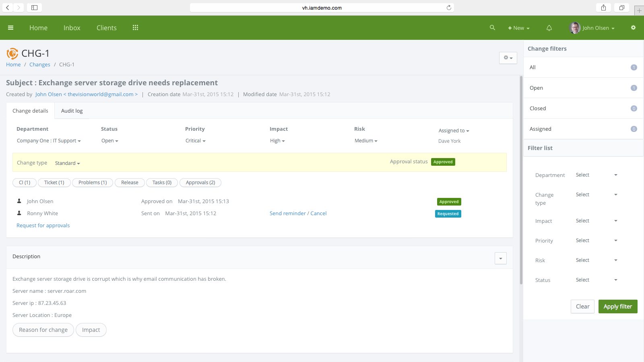Image resolution: width=644 pixels, height=362 pixels.
Task: Open the New dropdown in header
Action: point(519,28)
